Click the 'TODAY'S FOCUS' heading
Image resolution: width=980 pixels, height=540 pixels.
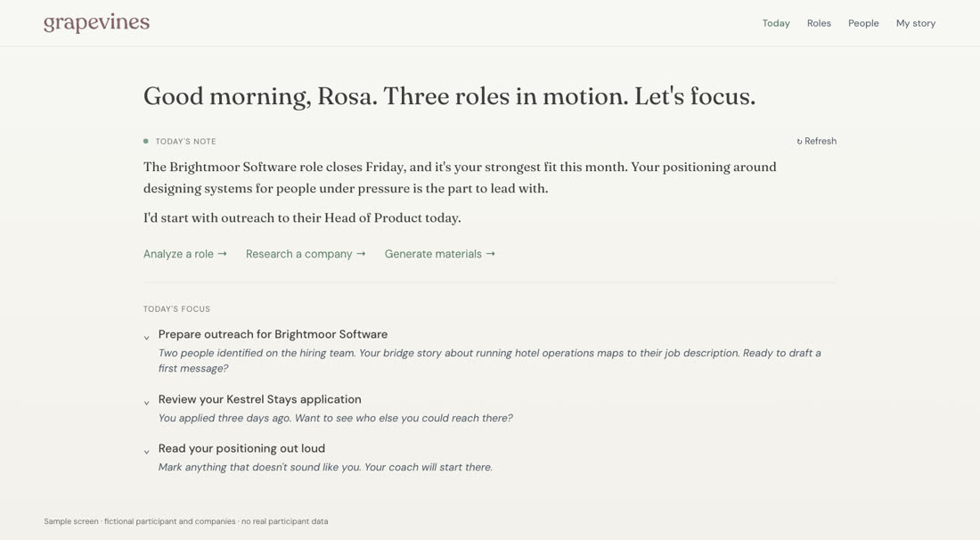(x=177, y=308)
